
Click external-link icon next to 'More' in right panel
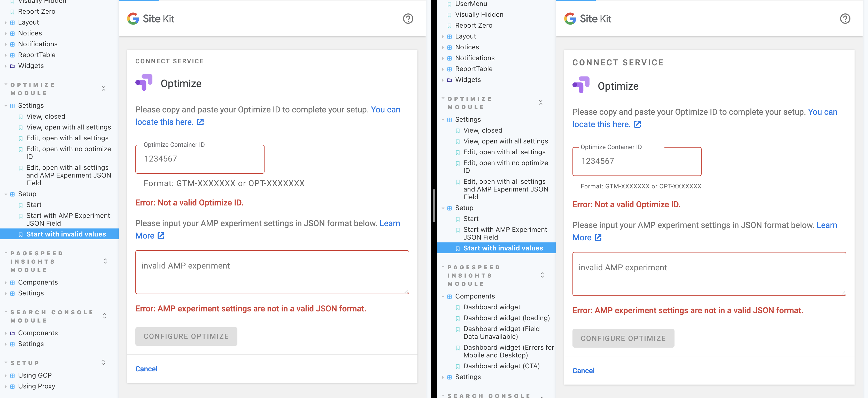(x=598, y=238)
